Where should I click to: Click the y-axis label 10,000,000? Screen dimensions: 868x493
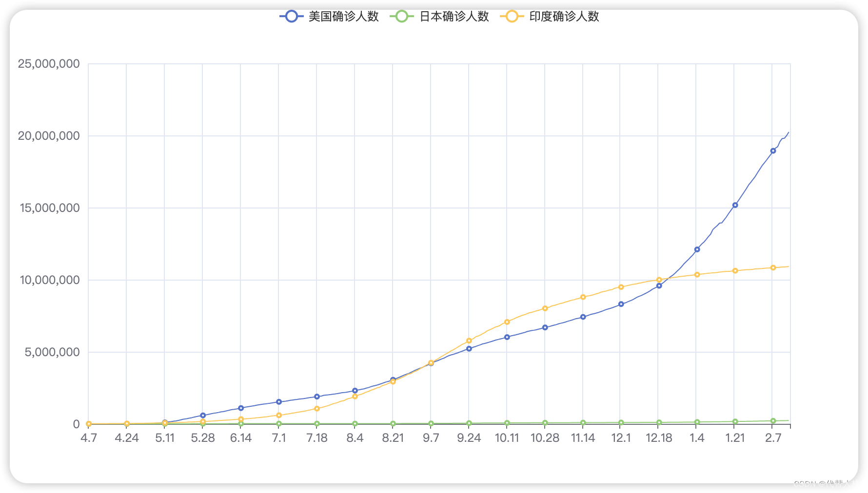point(49,280)
